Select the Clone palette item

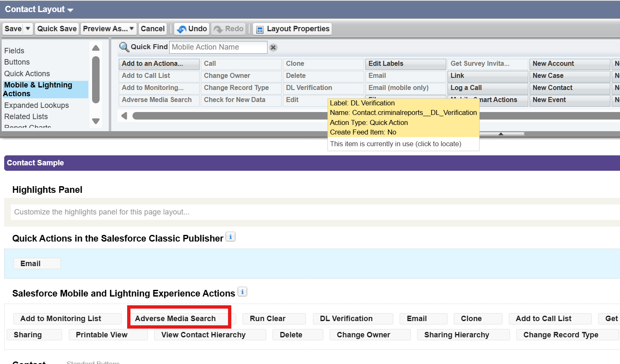323,64
